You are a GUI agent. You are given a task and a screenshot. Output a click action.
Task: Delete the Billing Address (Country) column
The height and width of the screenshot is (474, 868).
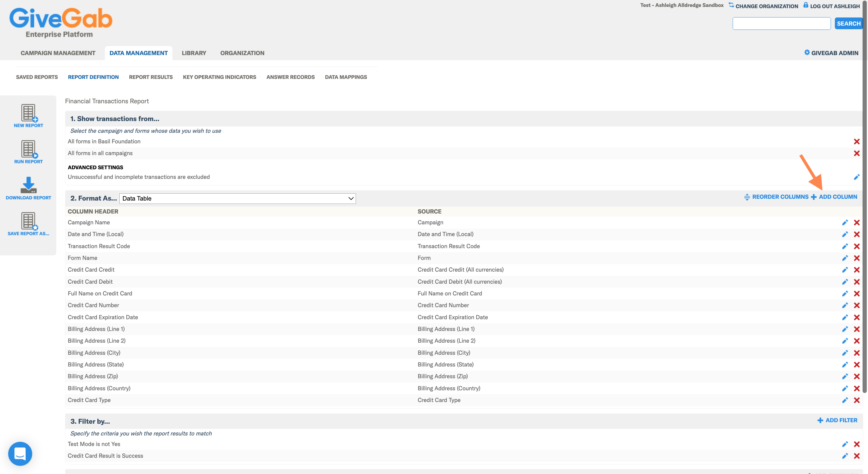(857, 388)
